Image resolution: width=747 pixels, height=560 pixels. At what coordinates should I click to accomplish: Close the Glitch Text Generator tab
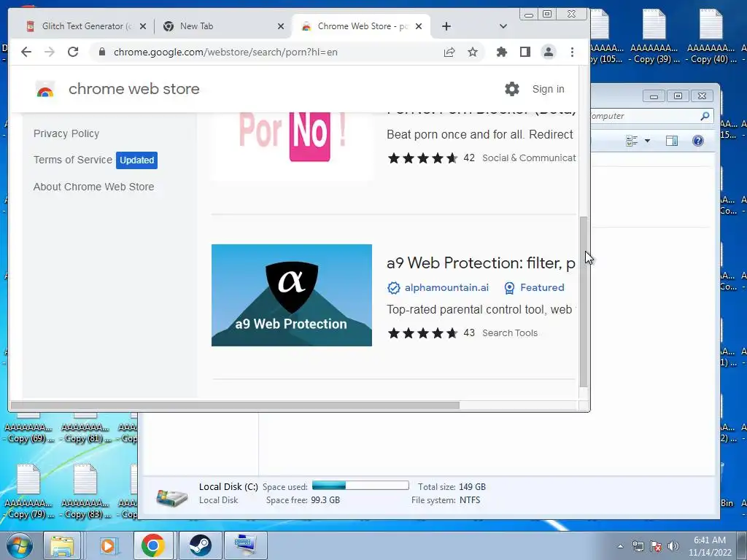[143, 27]
